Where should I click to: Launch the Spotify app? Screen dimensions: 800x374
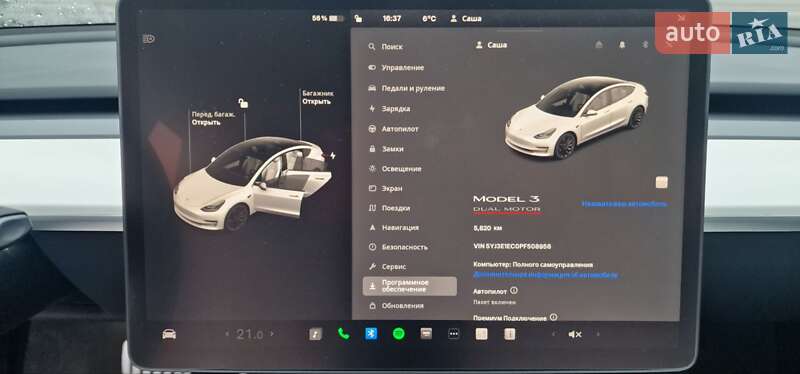pyautogui.click(x=398, y=334)
